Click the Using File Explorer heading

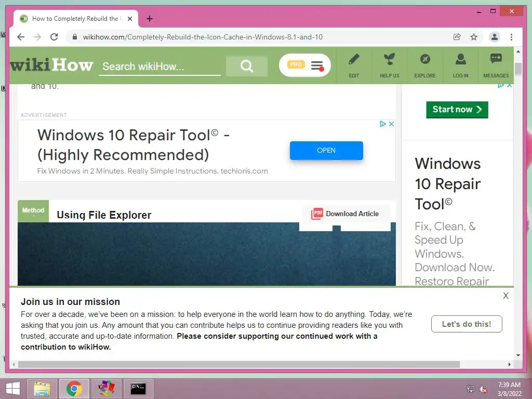(x=104, y=215)
